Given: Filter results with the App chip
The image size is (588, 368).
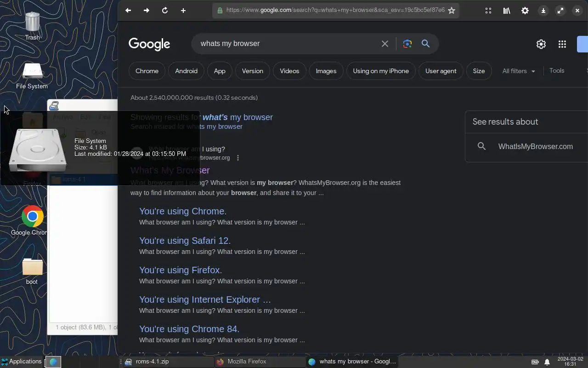Looking at the screenshot, I should (x=220, y=71).
